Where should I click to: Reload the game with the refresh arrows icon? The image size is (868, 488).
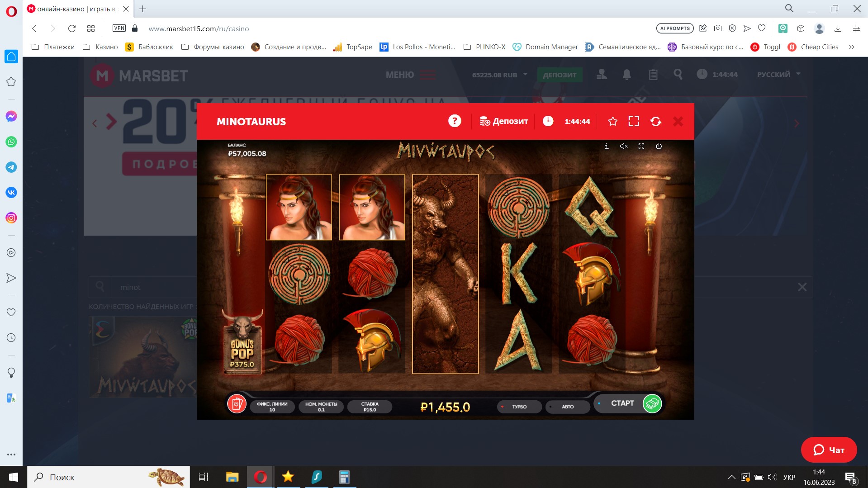point(656,121)
